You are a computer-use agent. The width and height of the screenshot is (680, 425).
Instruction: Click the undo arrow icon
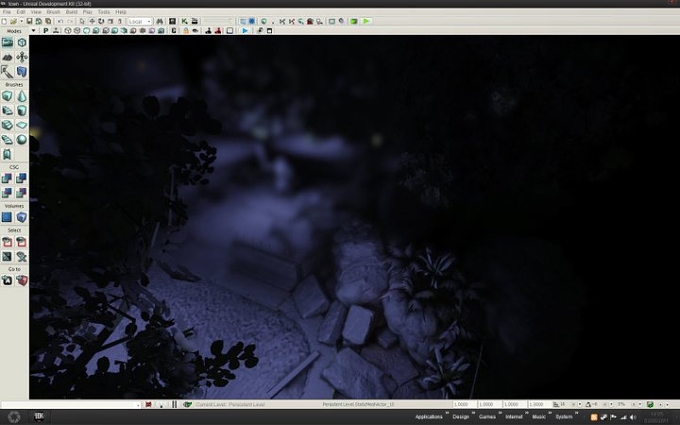[60, 21]
